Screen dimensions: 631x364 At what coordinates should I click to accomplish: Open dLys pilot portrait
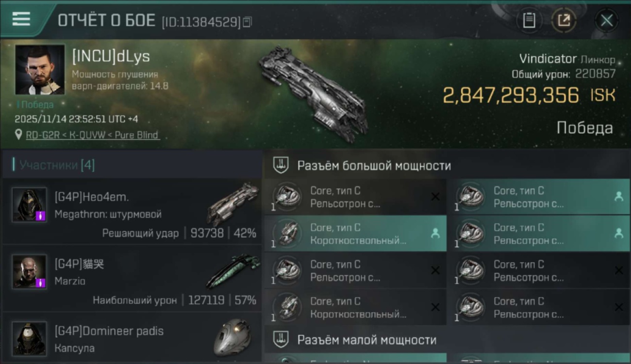tap(40, 69)
